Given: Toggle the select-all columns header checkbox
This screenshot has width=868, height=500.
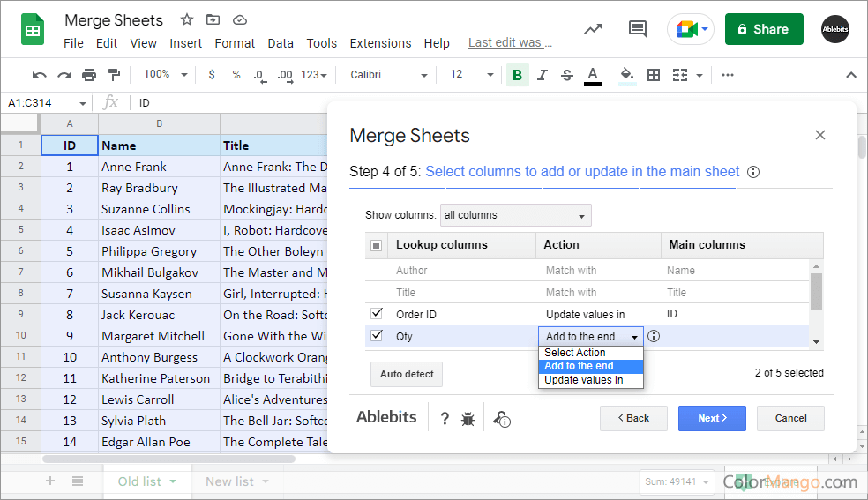Looking at the screenshot, I should [x=377, y=245].
